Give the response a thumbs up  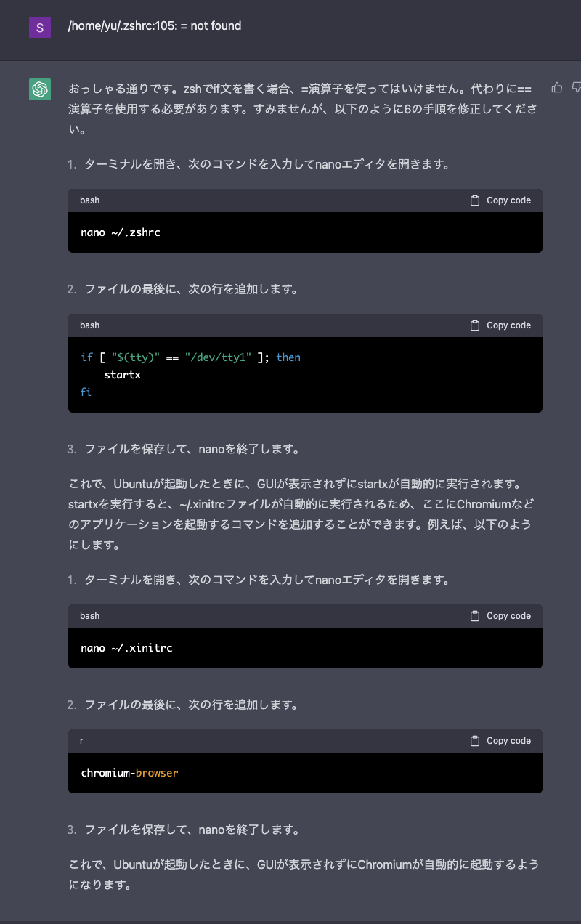coord(557,87)
